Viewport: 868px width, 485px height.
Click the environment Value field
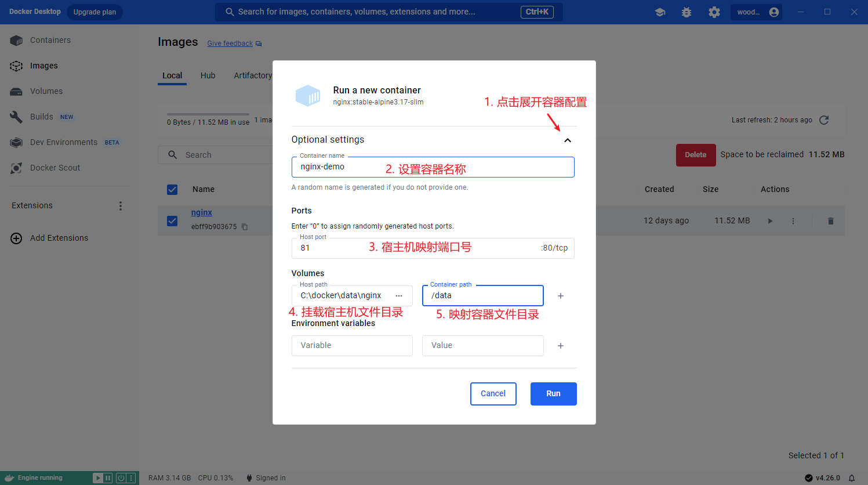483,346
